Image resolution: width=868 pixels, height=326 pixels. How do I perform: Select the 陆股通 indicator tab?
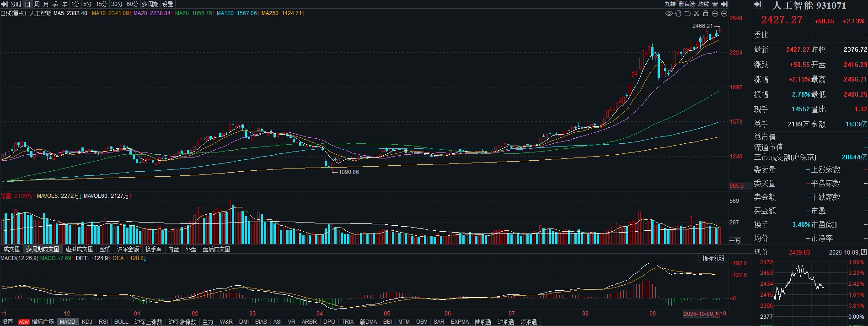483,322
